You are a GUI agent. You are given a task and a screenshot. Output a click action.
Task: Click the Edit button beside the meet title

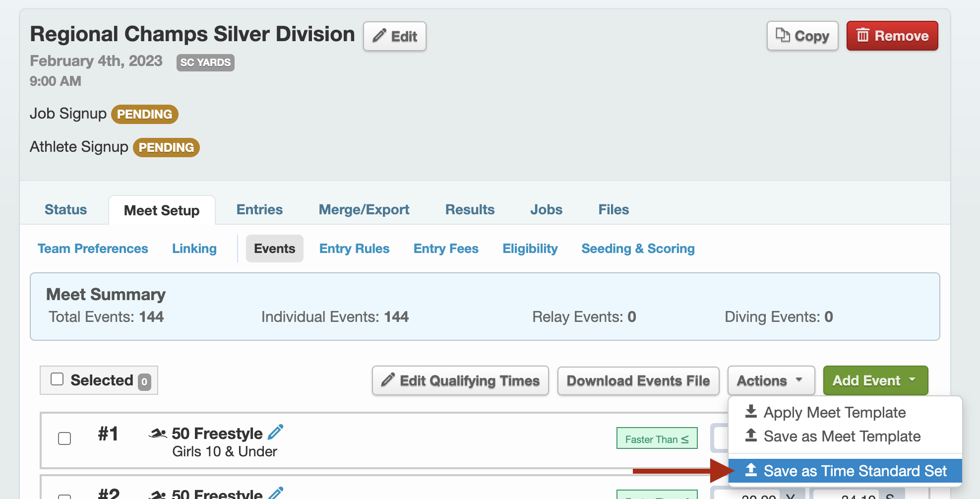(394, 36)
